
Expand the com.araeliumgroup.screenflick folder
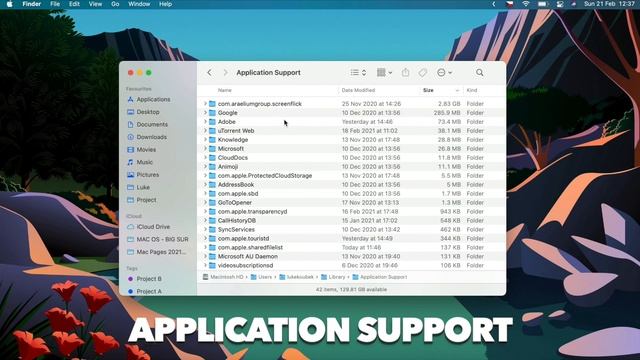pos(205,104)
